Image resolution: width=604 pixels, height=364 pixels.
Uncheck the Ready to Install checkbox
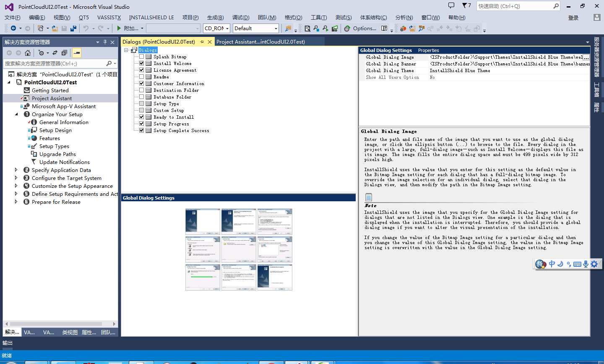click(x=142, y=117)
